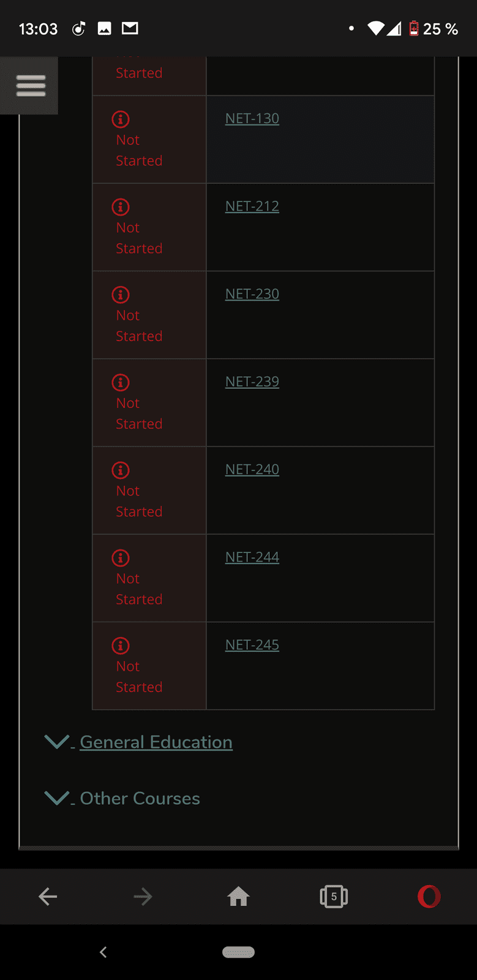Viewport: 477px width, 980px height.
Task: Tap the browser forward arrow
Action: (143, 897)
